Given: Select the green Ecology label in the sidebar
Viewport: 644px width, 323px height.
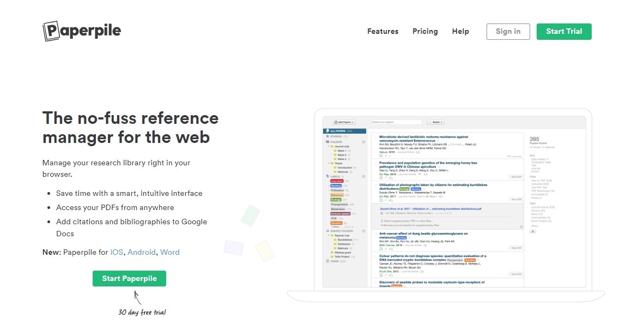Looking at the screenshot, I should (336, 200).
